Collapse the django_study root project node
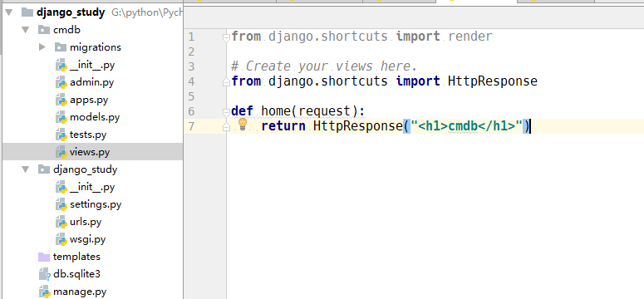 [8, 12]
